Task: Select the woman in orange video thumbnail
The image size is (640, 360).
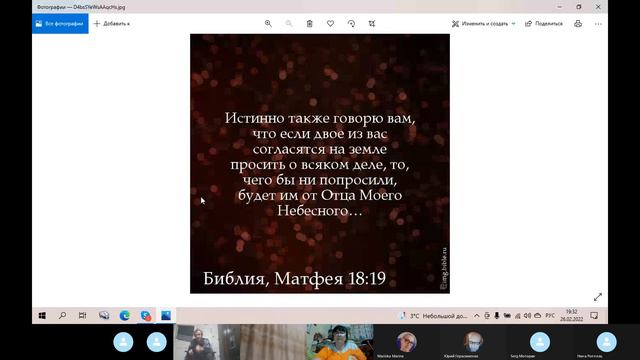Action: pyautogui.click(x=340, y=342)
